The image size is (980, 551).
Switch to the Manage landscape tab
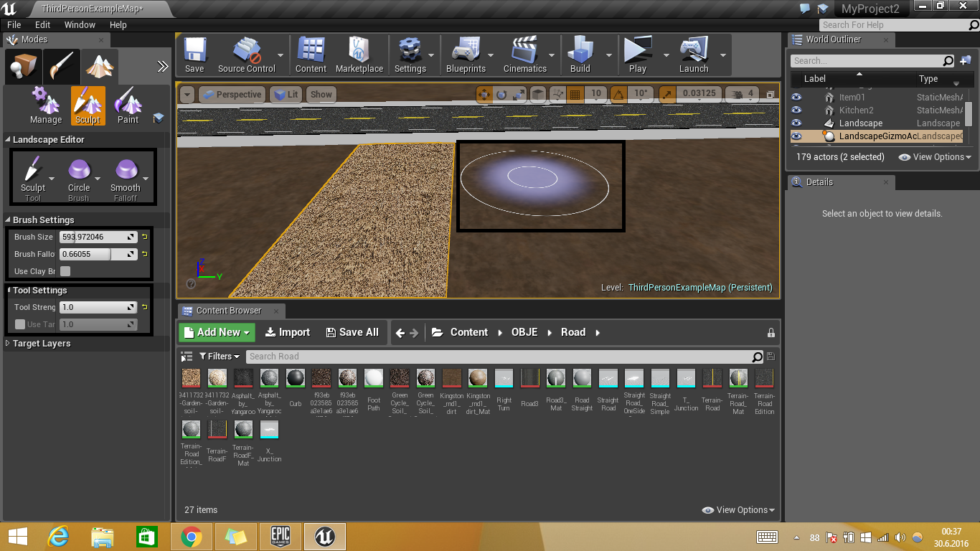click(46, 105)
